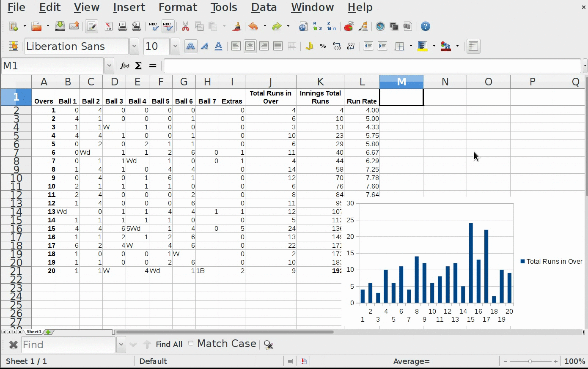Apply percent number format
This screenshot has height=369, width=588.
323,46
